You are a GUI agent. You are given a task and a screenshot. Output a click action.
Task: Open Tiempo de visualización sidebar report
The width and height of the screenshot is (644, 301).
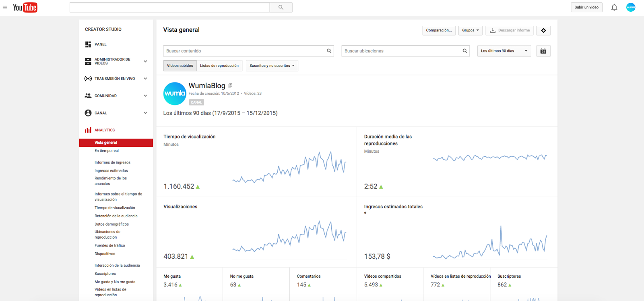pyautogui.click(x=115, y=208)
